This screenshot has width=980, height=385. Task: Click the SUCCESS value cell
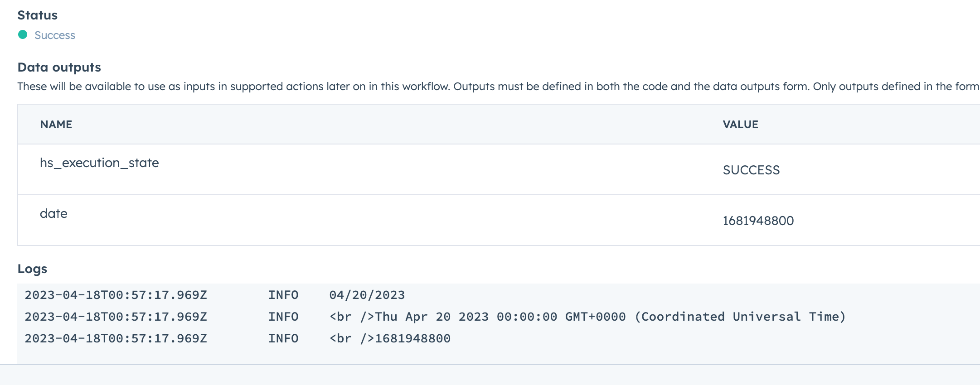tap(752, 170)
